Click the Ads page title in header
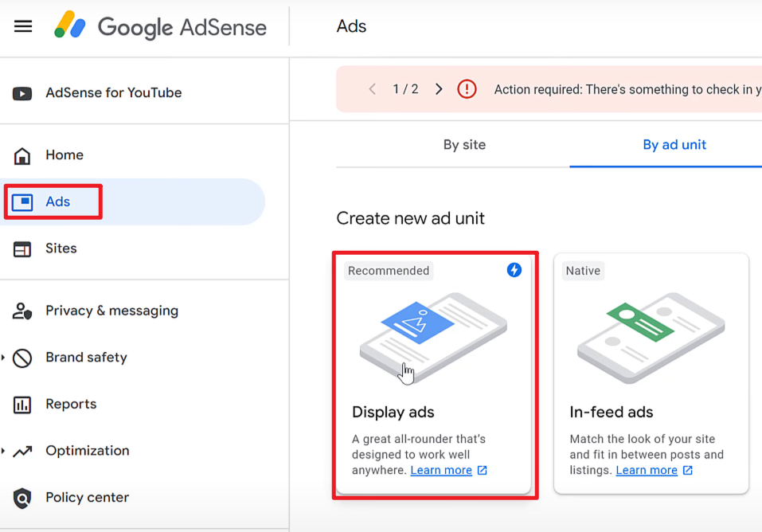 pyautogui.click(x=351, y=26)
